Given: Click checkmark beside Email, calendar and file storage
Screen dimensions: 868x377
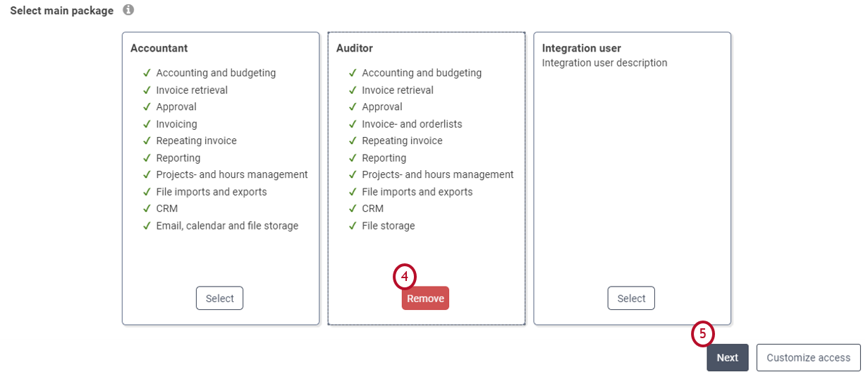Looking at the screenshot, I should (147, 226).
